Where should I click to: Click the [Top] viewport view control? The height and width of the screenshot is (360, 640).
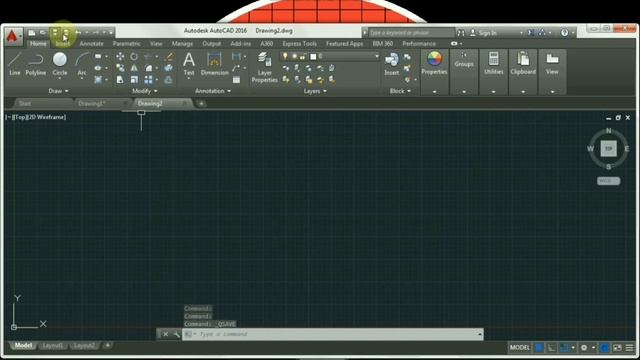pyautogui.click(x=20, y=117)
